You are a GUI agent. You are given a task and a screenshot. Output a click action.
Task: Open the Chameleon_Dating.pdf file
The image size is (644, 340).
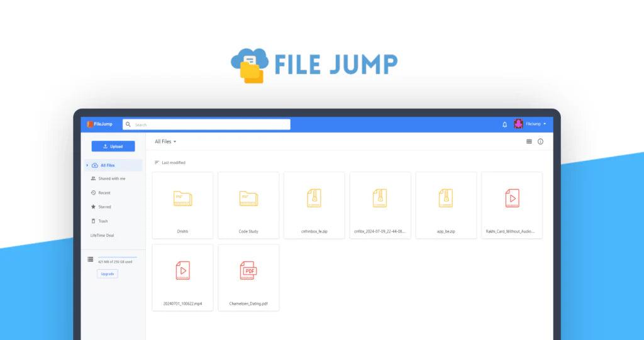[248, 277]
